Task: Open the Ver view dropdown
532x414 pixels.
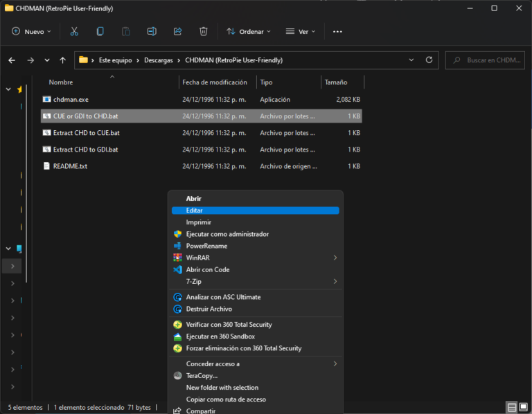Action: click(302, 31)
